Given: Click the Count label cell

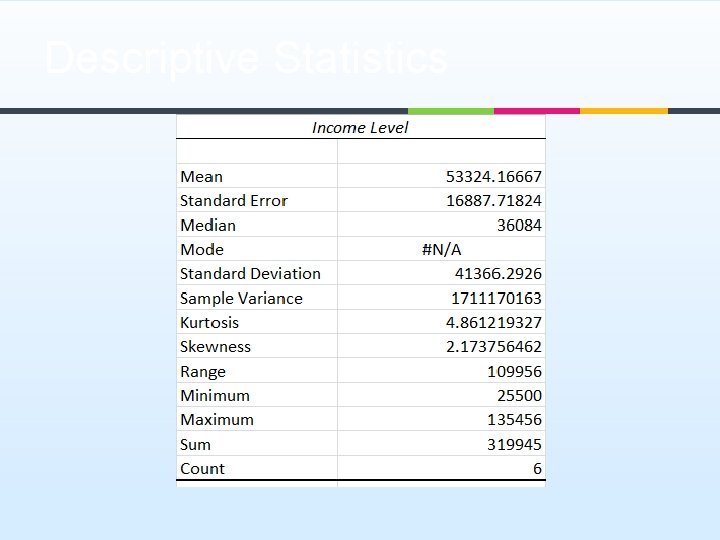Looking at the screenshot, I should [x=203, y=468].
